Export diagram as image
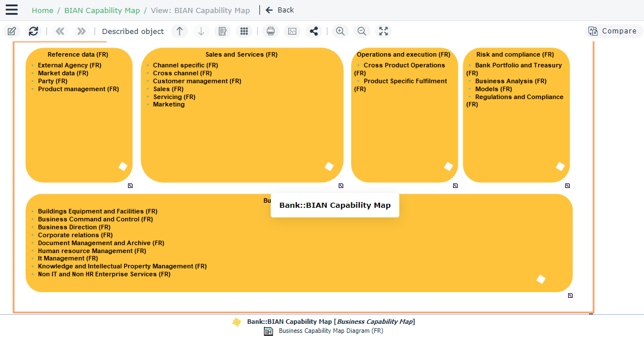This screenshot has height=338, width=644. [x=292, y=31]
